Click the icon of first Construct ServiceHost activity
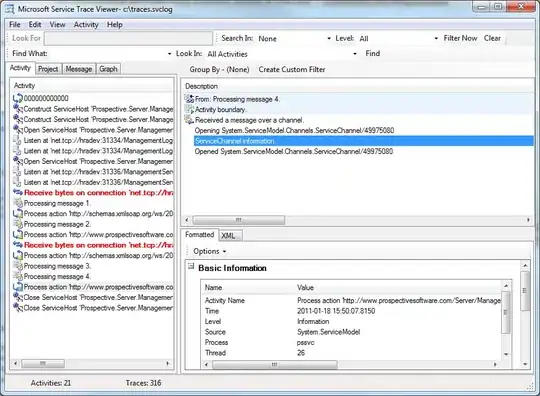The image size is (540, 396). point(18,109)
